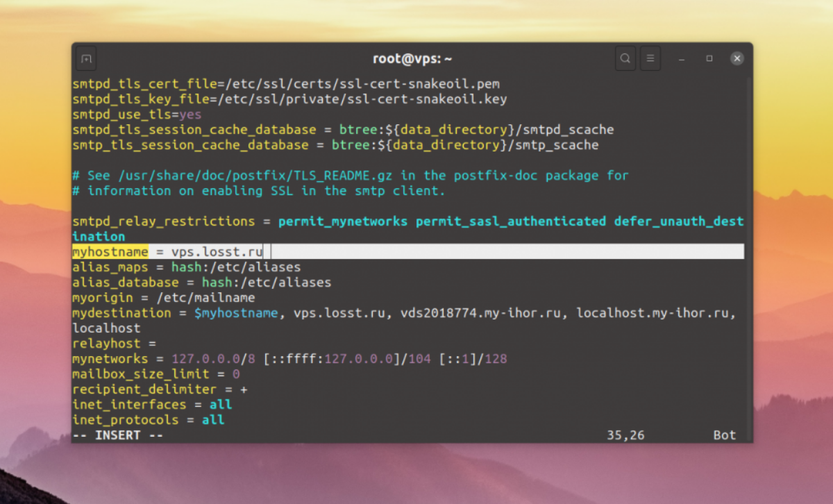
Task: Click the $myhostname variable in mydestination
Action: click(x=236, y=313)
